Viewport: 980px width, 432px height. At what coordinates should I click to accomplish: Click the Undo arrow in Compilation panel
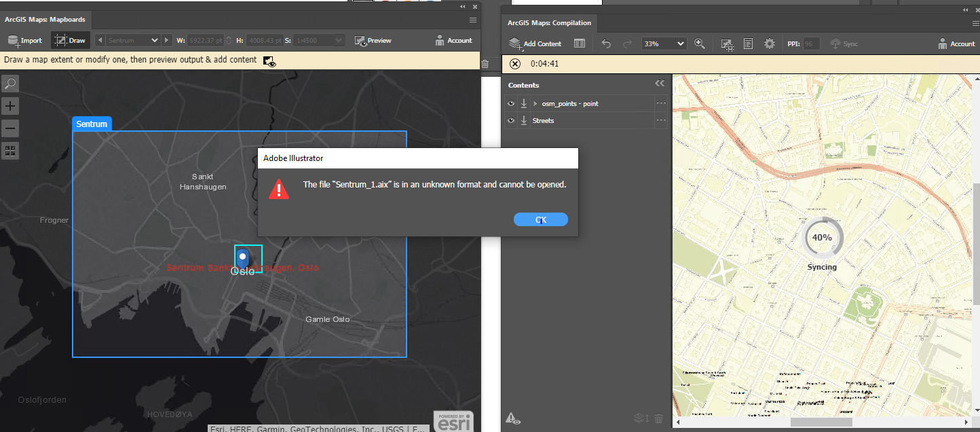coord(605,43)
